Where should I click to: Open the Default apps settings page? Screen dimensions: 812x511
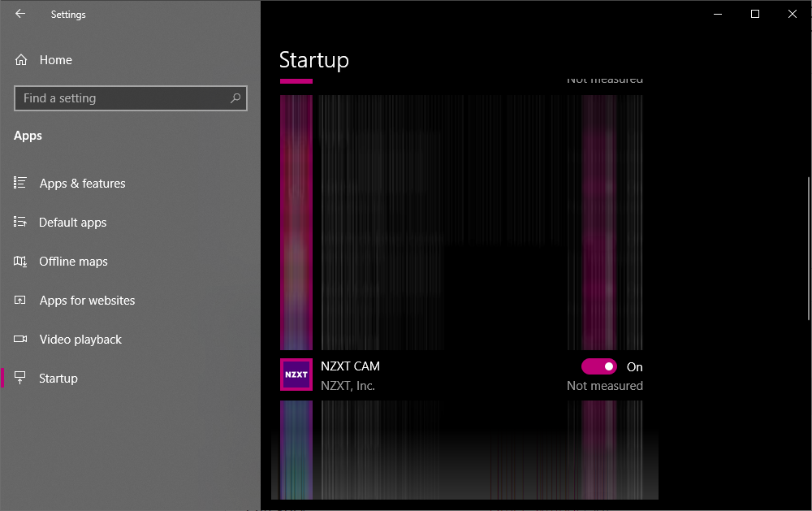(x=73, y=222)
